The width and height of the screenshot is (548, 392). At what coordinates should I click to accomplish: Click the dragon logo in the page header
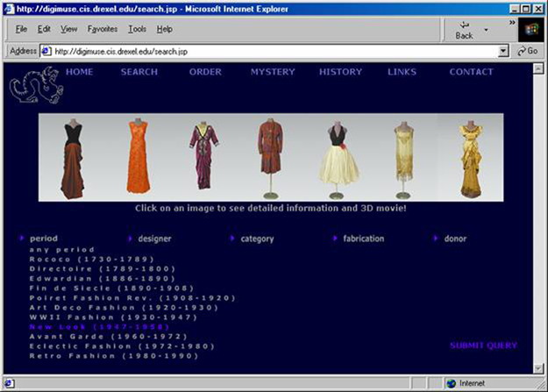click(37, 85)
